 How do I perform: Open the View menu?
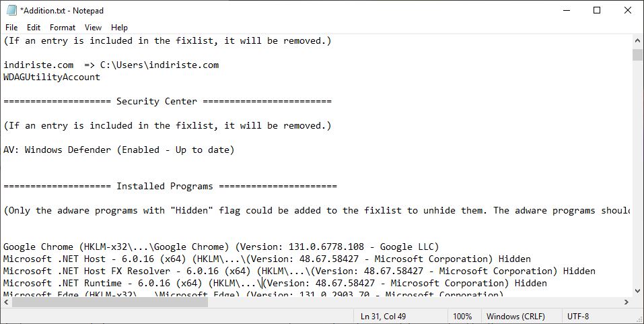pyautogui.click(x=94, y=28)
